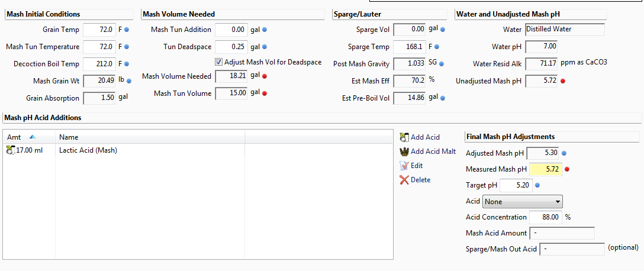The height and width of the screenshot is (271, 644).
Task: Click the Lactic Acid row icon
Action: [x=10, y=150]
